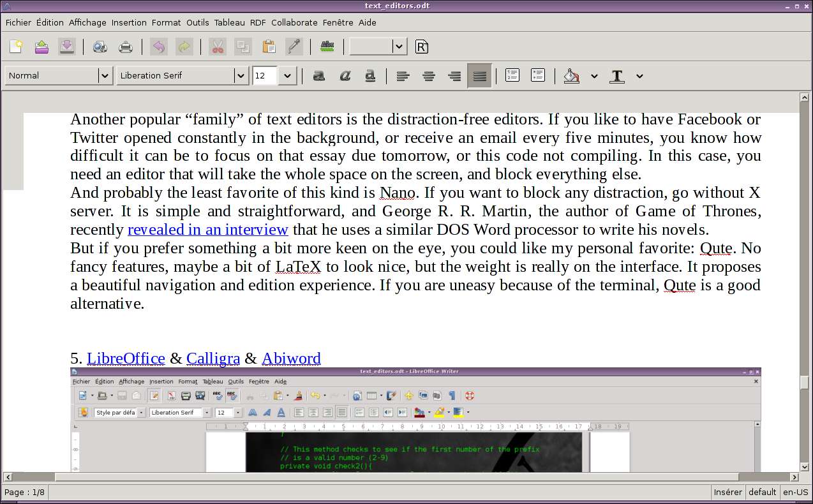Cut the selection with the scissors icon

(x=218, y=47)
